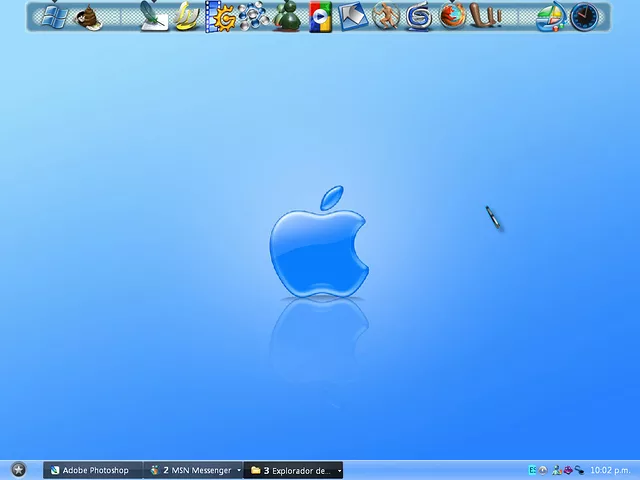Image resolution: width=640 pixels, height=480 pixels.
Task: Click the purple tray icon
Action: pos(568,470)
